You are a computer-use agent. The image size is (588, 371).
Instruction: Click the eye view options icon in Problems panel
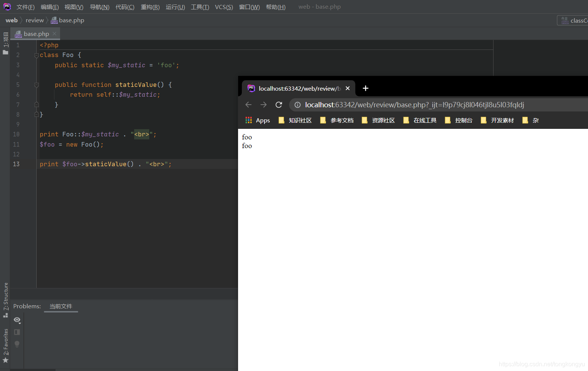17,320
